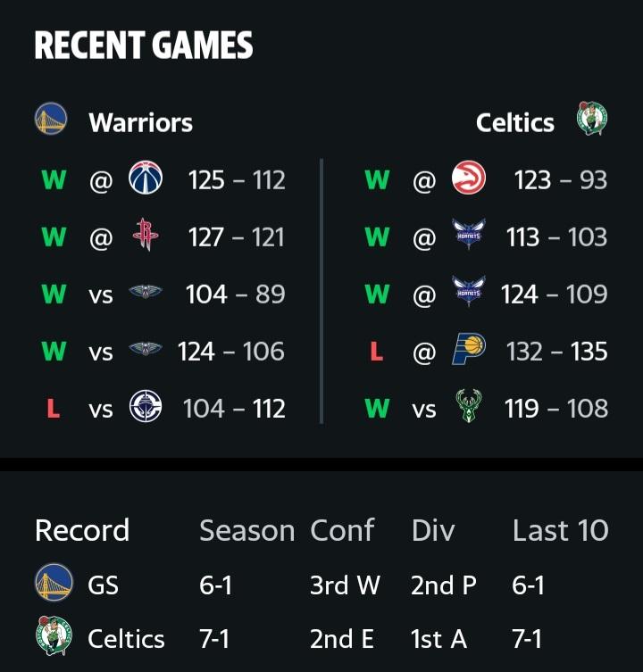Select the Rockets logo in Warriors games
This screenshot has width=643, height=672.
pyautogui.click(x=146, y=235)
